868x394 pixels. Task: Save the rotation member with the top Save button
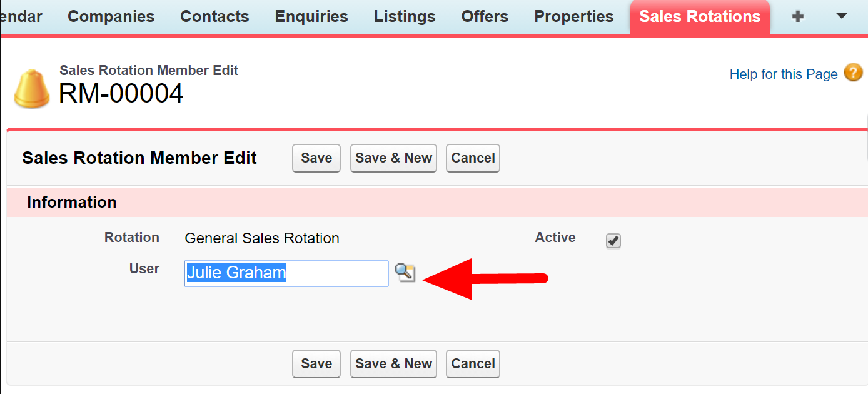click(x=316, y=158)
